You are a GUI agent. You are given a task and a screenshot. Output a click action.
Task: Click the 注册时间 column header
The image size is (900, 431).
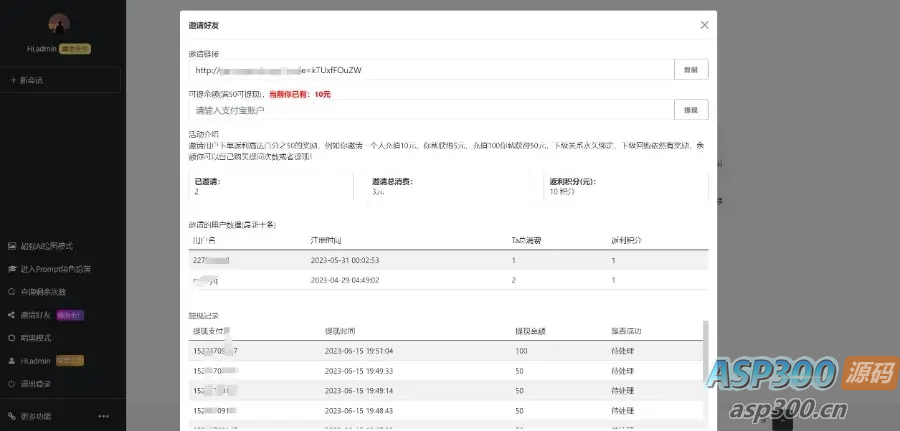327,240
